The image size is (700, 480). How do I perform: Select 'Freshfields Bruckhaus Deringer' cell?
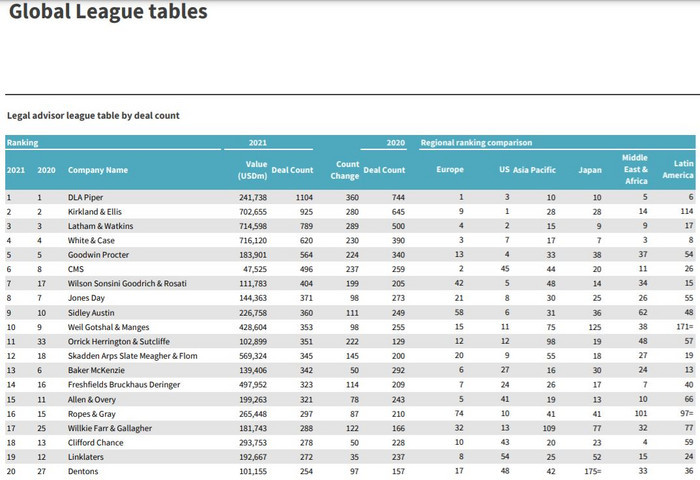(x=124, y=384)
